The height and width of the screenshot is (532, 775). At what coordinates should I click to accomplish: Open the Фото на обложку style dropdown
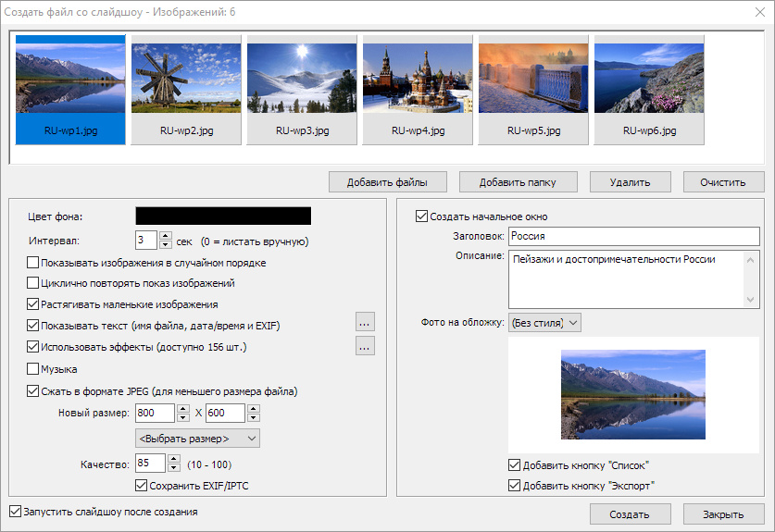[544, 323]
